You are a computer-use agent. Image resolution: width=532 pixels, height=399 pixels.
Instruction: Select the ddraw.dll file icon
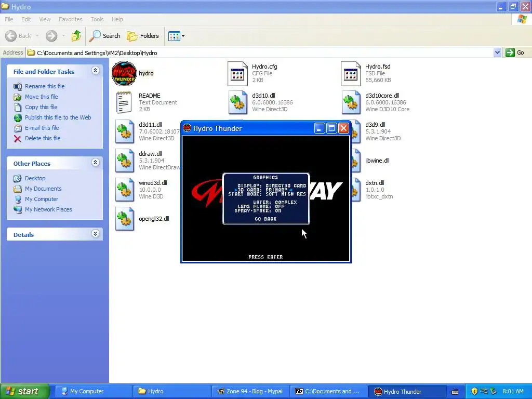coord(125,161)
